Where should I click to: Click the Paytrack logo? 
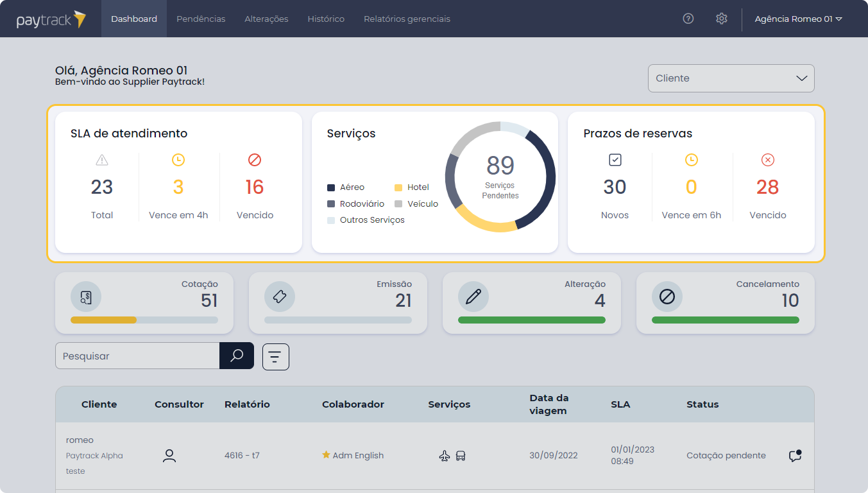pos(51,19)
